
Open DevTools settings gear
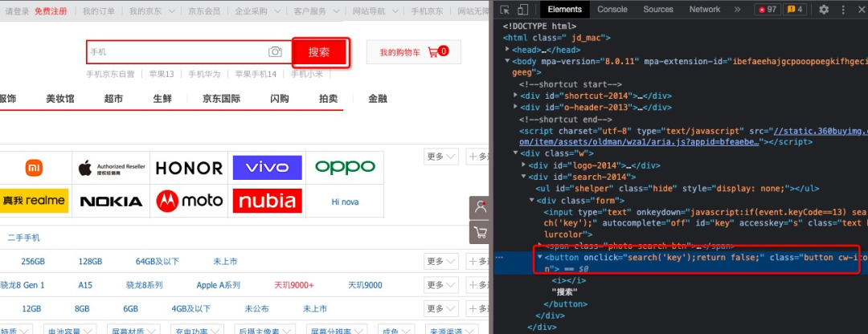(x=824, y=10)
